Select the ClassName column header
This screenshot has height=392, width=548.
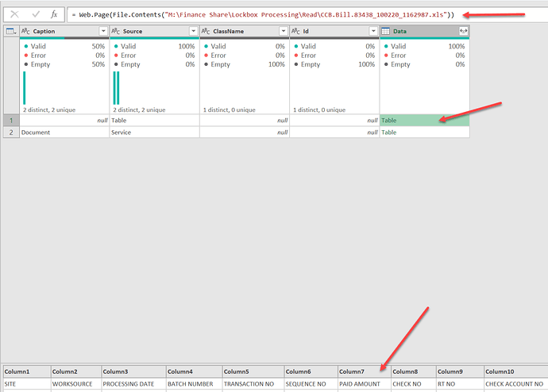point(245,31)
